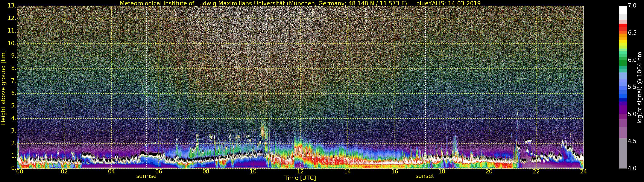Click the colorbar label 'log(rc-signal) @ 1064 nm'
644x182 pixels.
(639, 88)
